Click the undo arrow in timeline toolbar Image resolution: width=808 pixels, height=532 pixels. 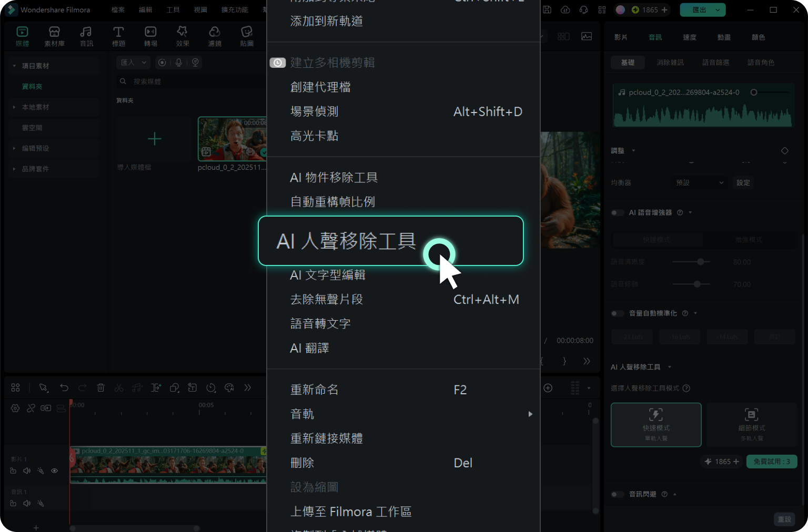point(64,387)
